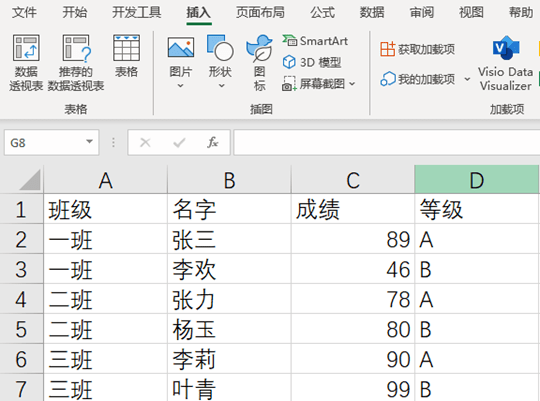Expand the My Add-ins (我的加载项) dropdown arrow
Screen dimensions: 540x401
point(467,79)
